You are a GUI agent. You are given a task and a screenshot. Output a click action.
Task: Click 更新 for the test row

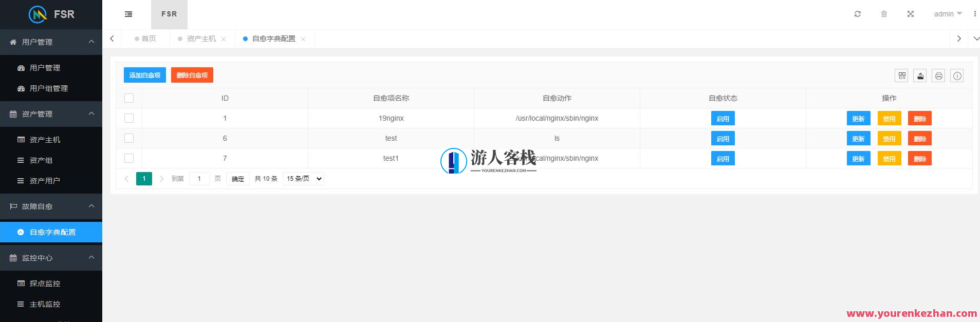[x=859, y=139]
